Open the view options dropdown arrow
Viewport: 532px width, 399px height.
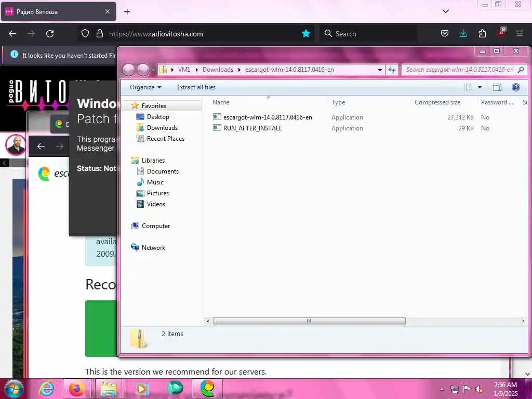click(480, 87)
